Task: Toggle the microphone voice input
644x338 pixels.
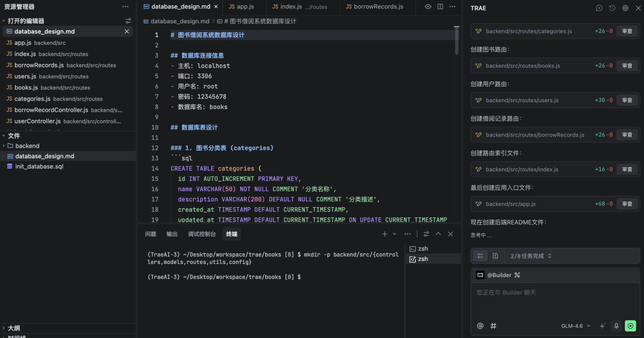Action: click(616, 325)
